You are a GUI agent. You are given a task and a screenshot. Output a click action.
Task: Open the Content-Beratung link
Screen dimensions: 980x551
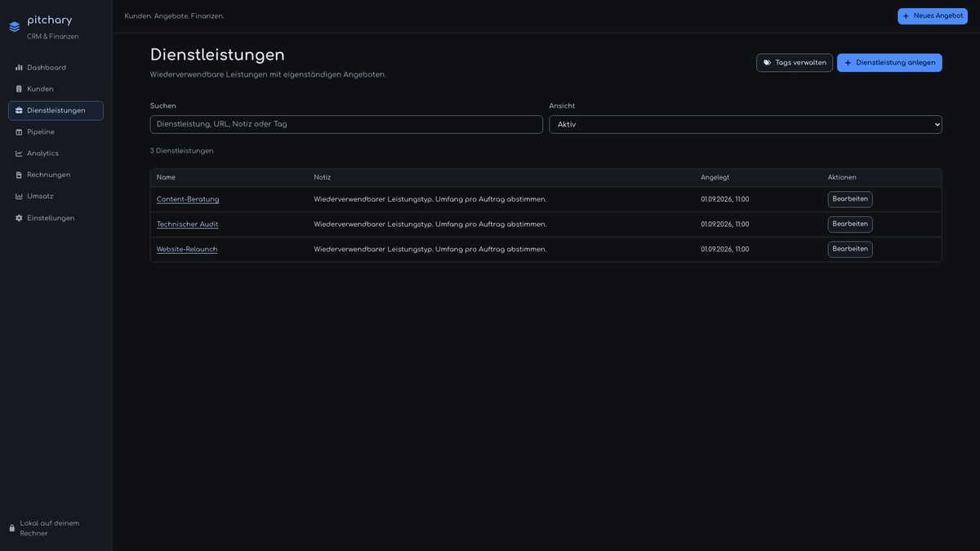188,199
